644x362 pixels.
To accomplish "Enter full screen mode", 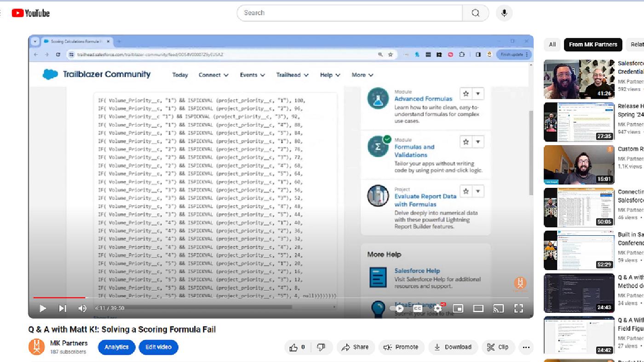I will (x=518, y=308).
